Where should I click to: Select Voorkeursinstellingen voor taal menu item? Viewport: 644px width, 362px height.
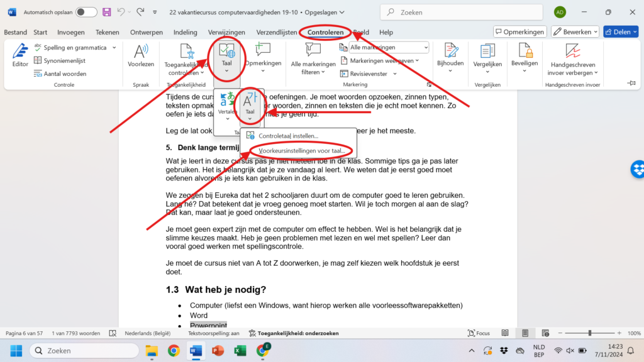(x=301, y=151)
